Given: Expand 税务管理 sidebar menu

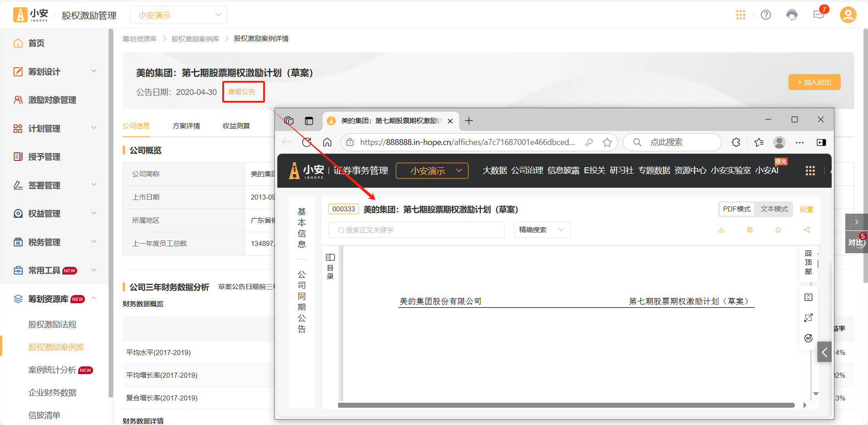Looking at the screenshot, I should [x=55, y=242].
